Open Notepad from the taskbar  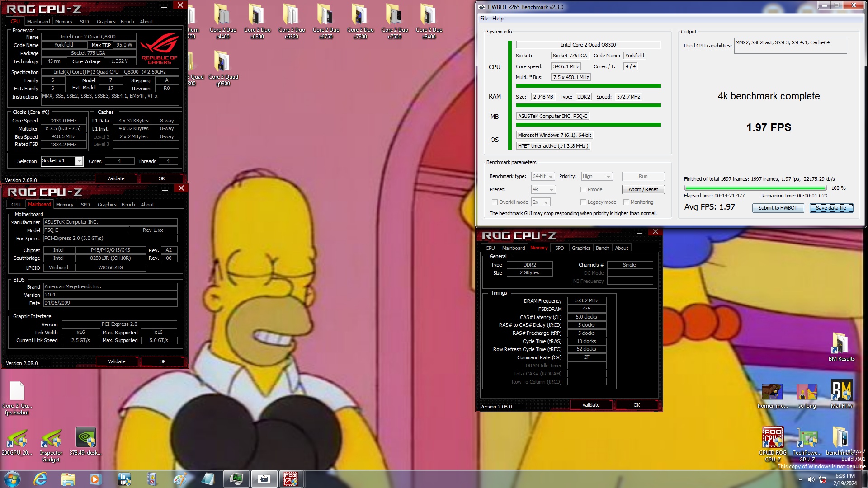pos(208,479)
